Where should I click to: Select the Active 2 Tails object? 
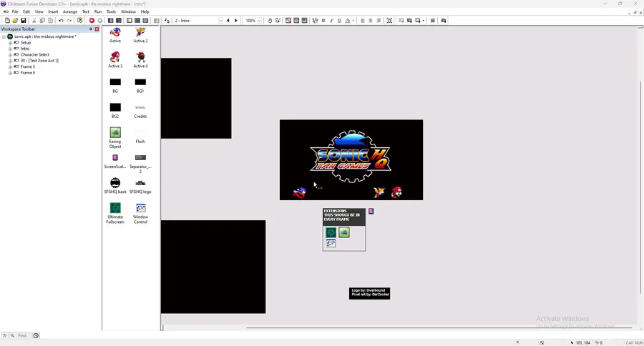click(x=140, y=32)
